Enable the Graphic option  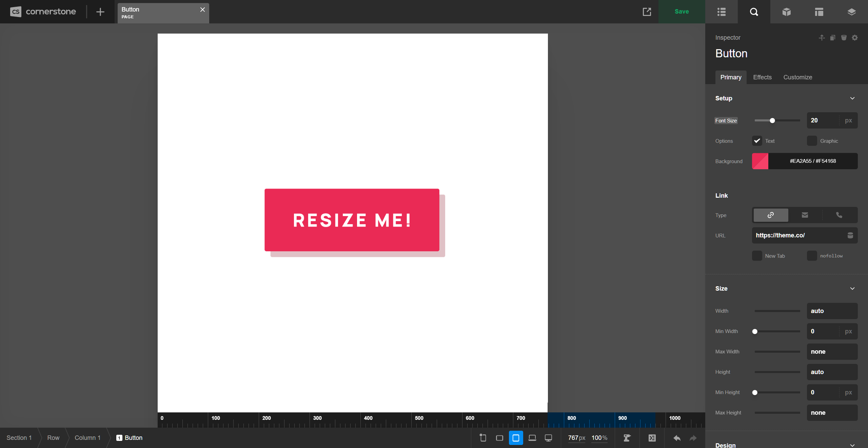pyautogui.click(x=812, y=141)
